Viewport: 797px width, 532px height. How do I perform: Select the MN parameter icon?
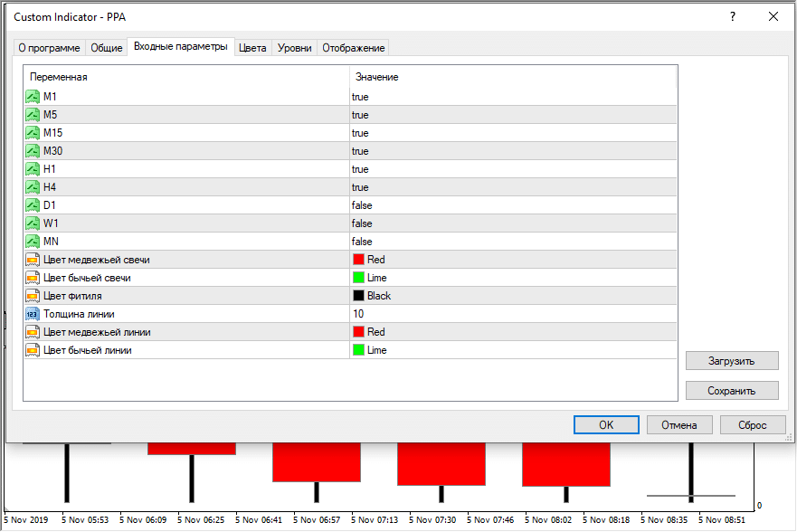click(x=33, y=242)
